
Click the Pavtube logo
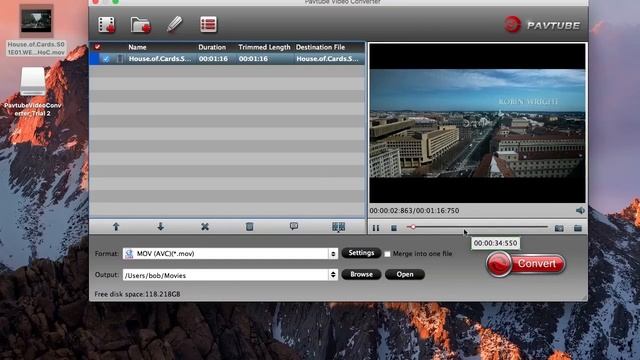point(542,25)
